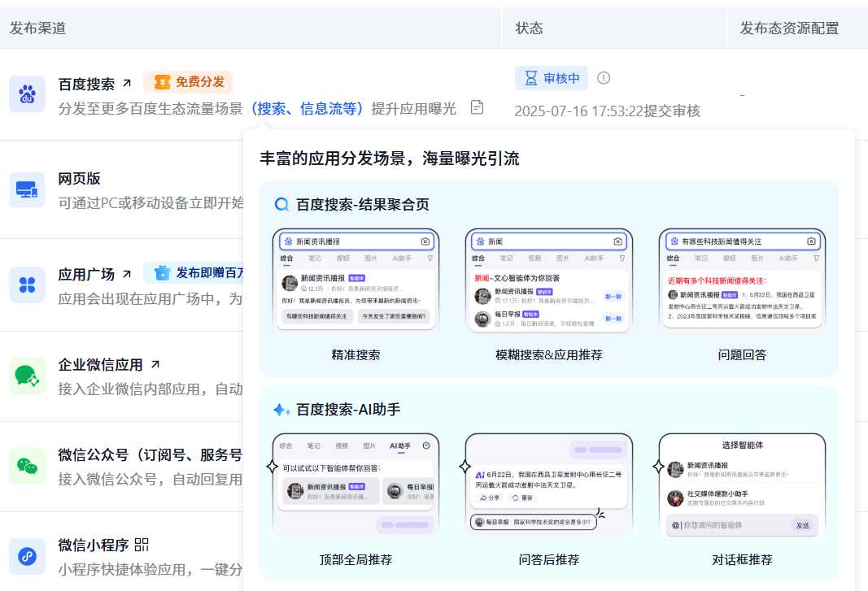Click the blue 搜索、信息流等 link
Screen dimensions: 868x591
click(306, 108)
